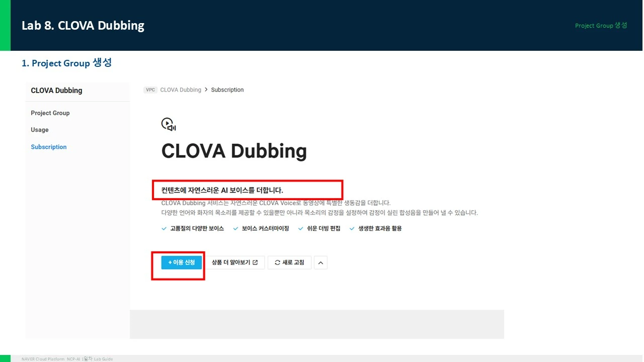644x362 pixels.
Task: Click the 컨텐츠에 자연스러운 AI 보이스를 더합니다 tagline
Action: click(x=222, y=191)
